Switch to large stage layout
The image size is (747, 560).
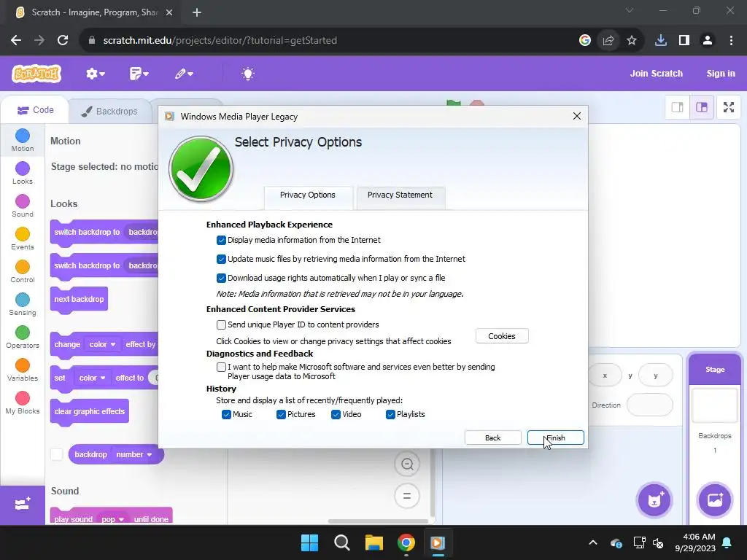click(x=702, y=107)
